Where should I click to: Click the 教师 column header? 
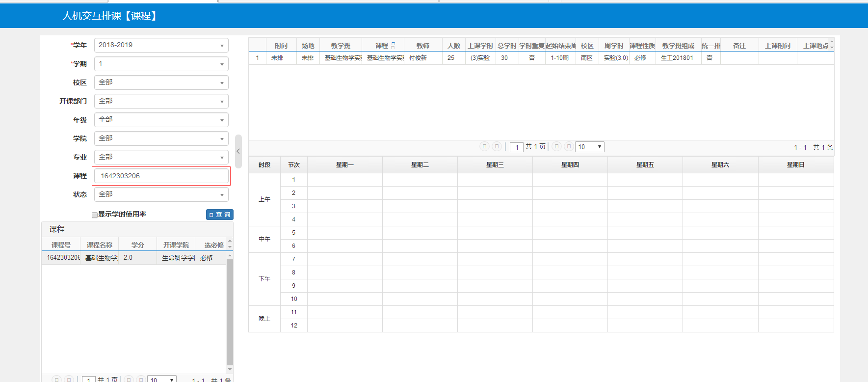point(422,46)
